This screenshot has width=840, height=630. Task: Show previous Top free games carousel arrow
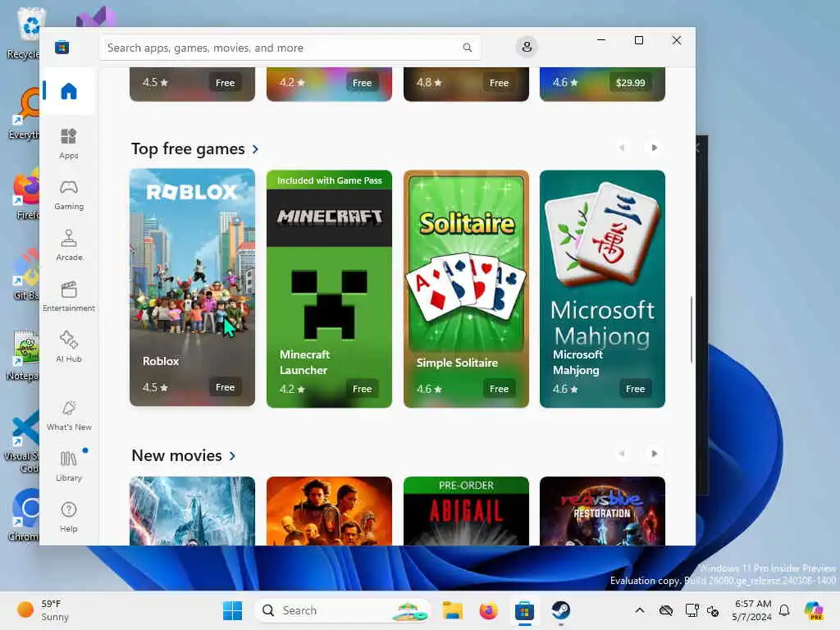click(x=622, y=148)
